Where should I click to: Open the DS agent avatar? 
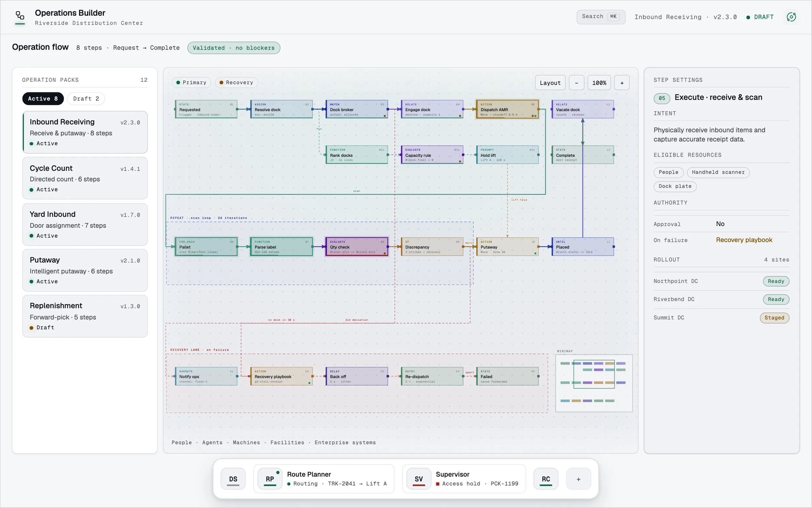pyautogui.click(x=233, y=479)
